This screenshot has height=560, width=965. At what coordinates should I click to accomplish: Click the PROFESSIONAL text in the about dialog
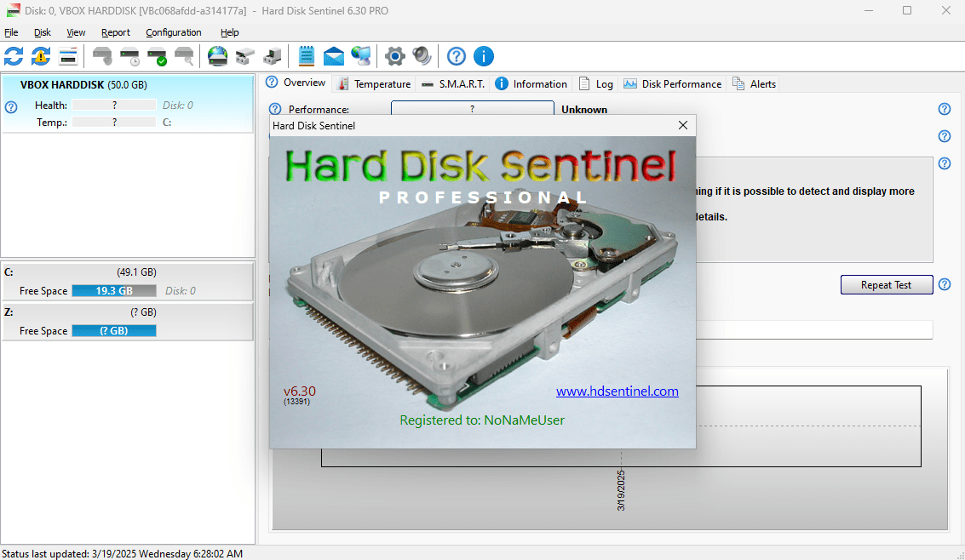pos(483,197)
